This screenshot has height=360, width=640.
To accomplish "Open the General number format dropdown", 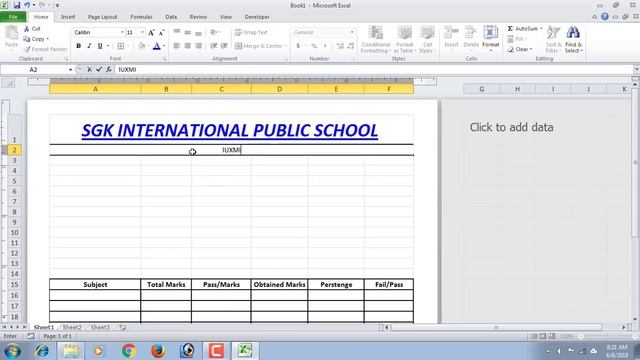I will click(352, 32).
